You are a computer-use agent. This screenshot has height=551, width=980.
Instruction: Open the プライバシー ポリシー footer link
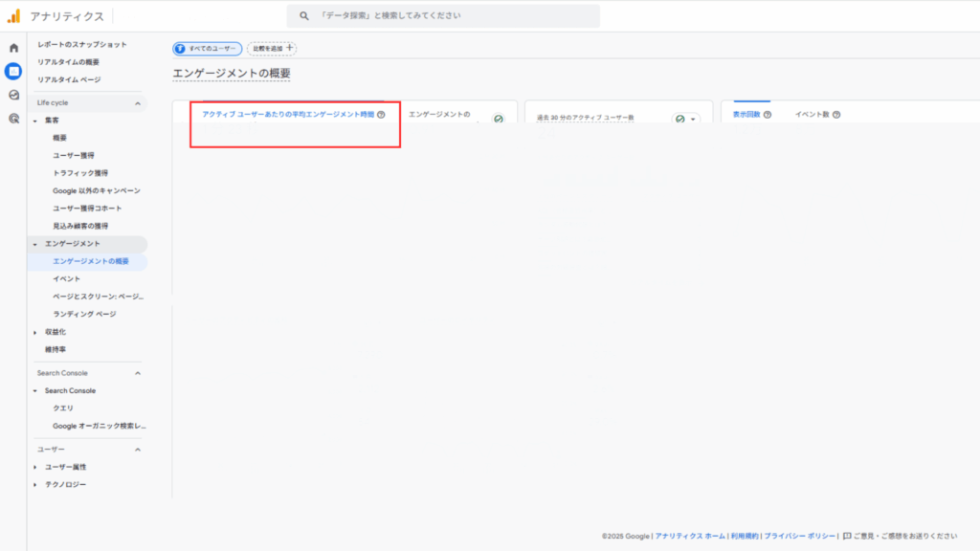point(799,537)
